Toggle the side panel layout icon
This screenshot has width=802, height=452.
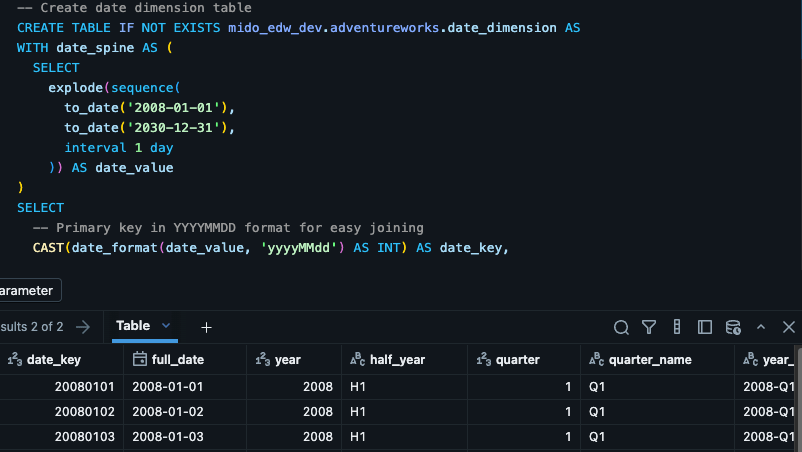[x=705, y=327]
